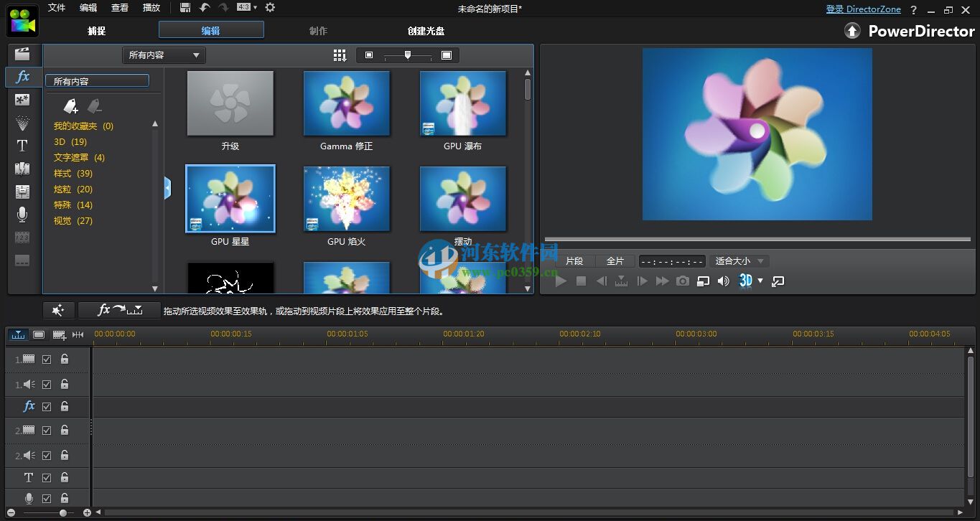Disable the title track checkbox
This screenshot has width=980, height=521.
click(47, 477)
